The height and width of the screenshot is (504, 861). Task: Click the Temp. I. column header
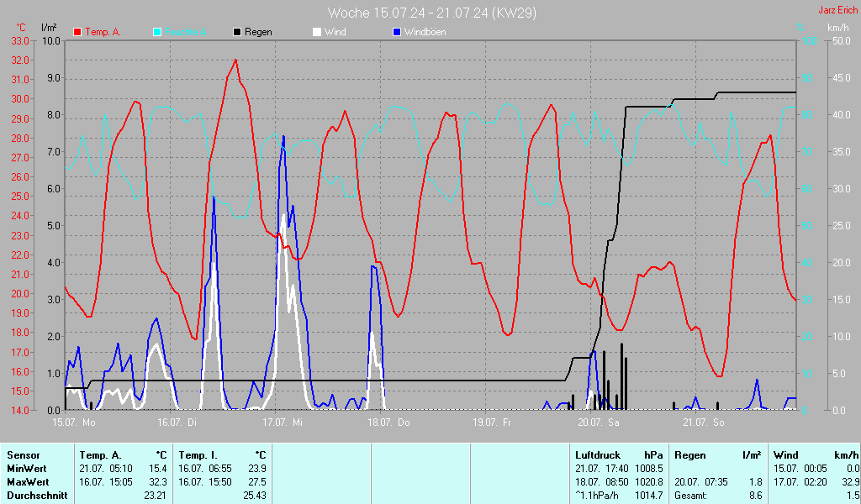click(x=223, y=455)
